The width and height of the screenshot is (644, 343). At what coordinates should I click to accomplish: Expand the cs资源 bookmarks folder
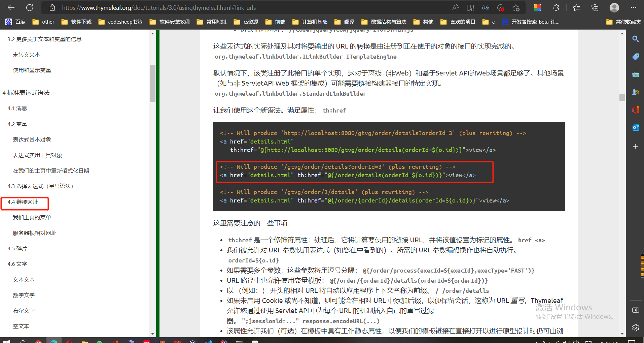246,22
